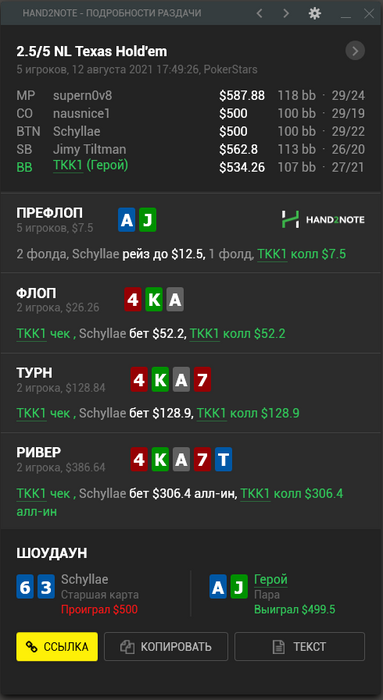Click Schyllae's six card at showdown

click(25, 587)
